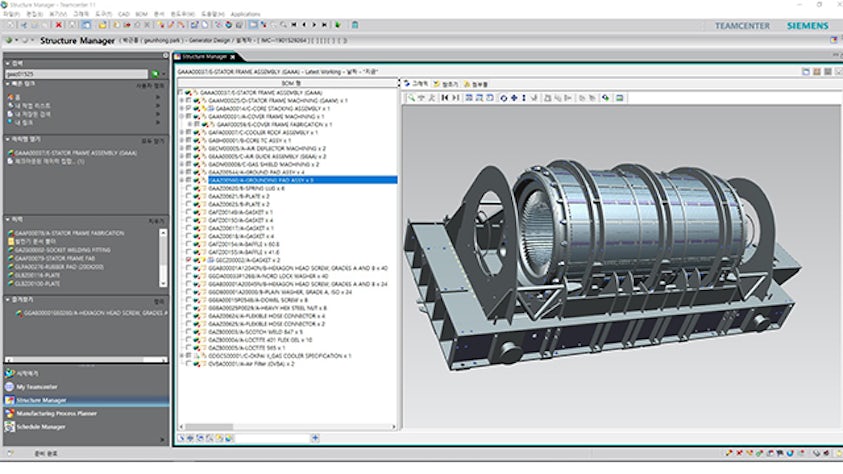Click the first blue grid view icon in viewer toolbar
843x474 pixels.
[469, 98]
